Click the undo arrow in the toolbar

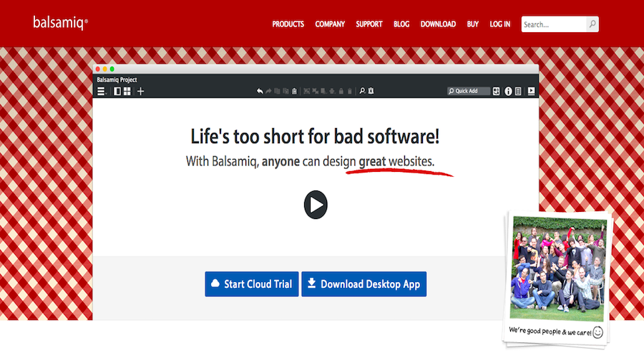pos(260,91)
